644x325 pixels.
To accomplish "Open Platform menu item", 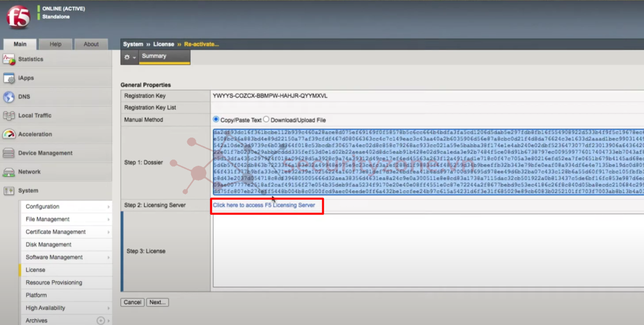I will click(x=66, y=295).
